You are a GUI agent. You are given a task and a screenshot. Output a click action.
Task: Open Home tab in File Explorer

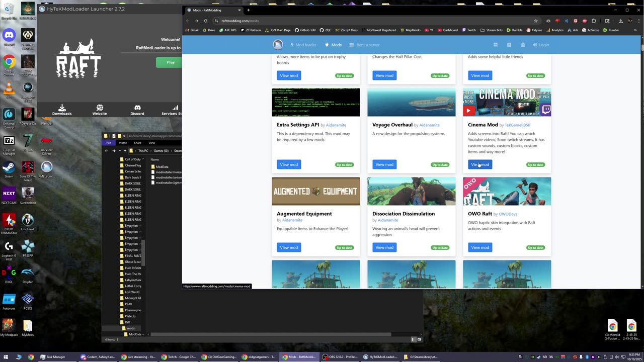[123, 143]
